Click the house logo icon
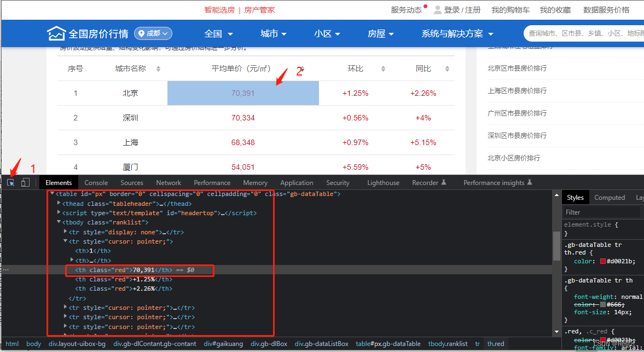The image size is (644, 352). [56, 34]
